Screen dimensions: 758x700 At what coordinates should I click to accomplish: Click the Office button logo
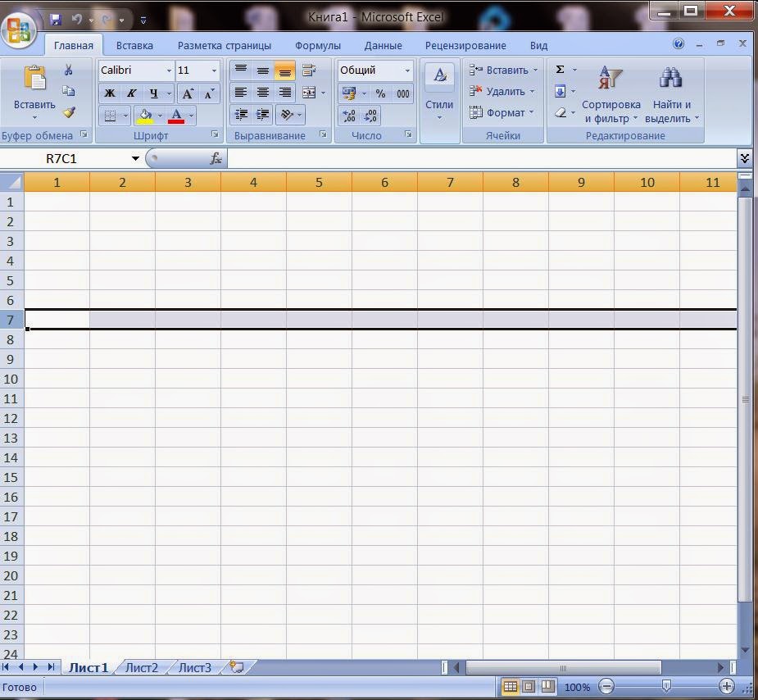pos(20,30)
